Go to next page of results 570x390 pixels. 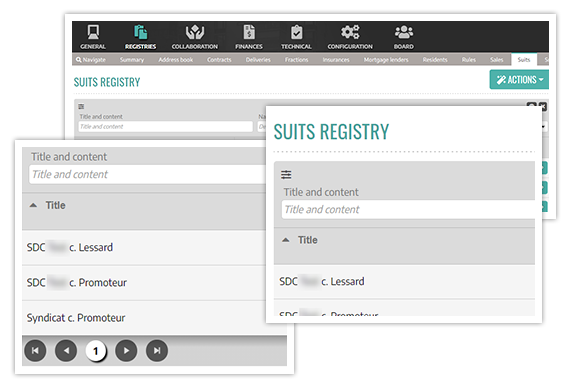[x=126, y=351]
